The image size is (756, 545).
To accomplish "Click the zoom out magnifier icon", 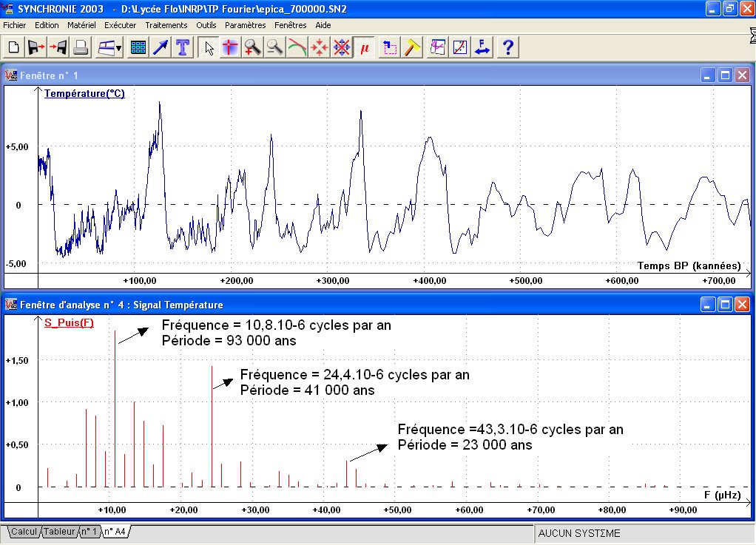I will pyautogui.click(x=274, y=47).
